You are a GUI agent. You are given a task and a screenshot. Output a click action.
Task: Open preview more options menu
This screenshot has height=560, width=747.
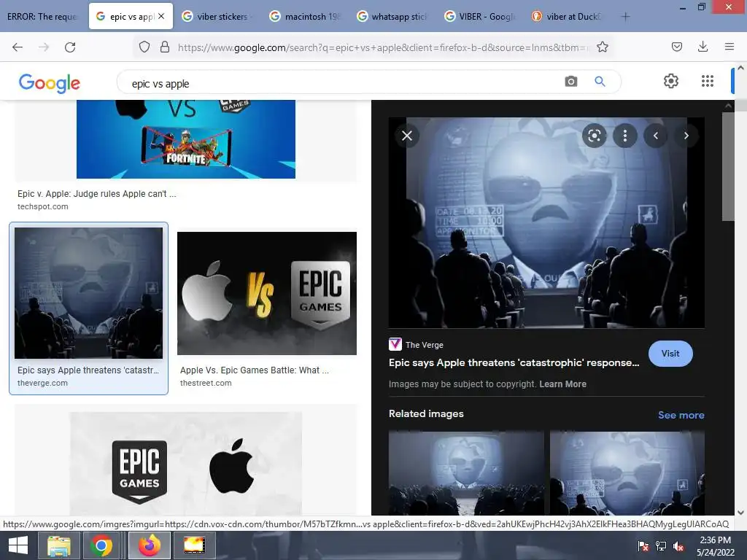(x=625, y=136)
